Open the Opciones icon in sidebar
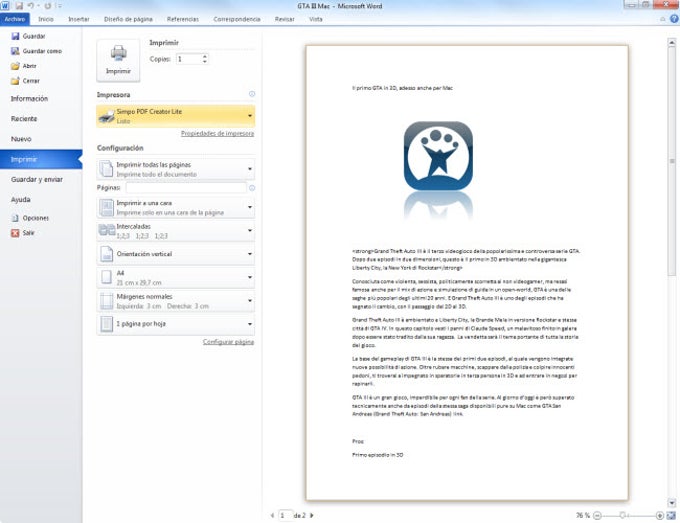 pos(15,218)
